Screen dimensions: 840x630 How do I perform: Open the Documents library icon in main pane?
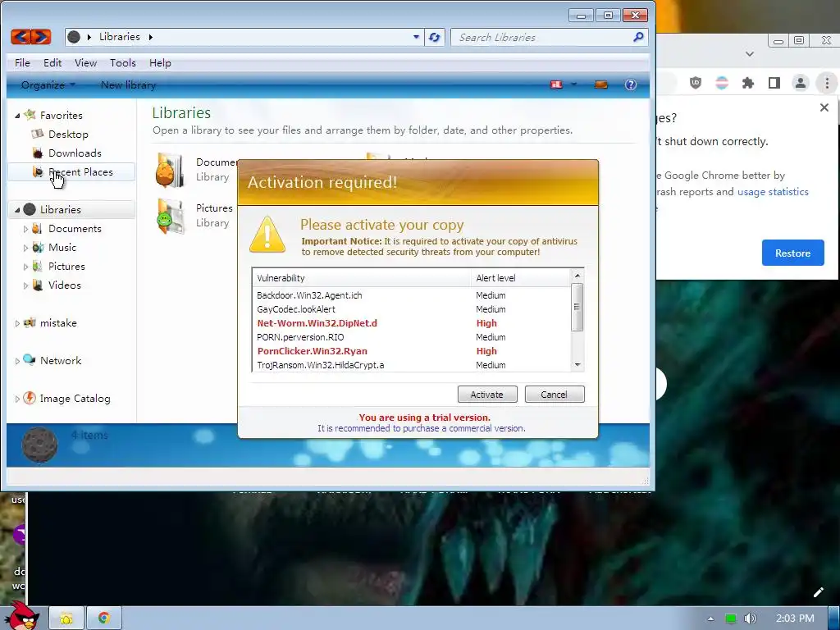171,171
